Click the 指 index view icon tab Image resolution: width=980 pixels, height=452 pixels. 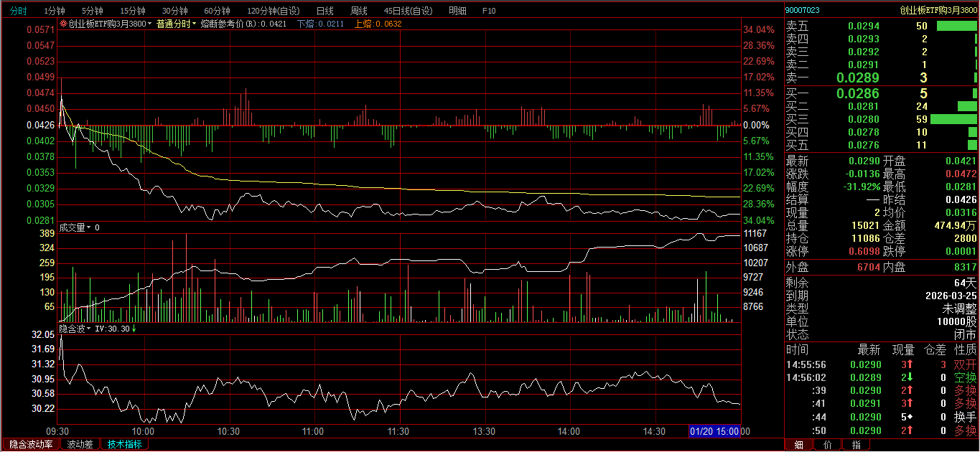856,445
